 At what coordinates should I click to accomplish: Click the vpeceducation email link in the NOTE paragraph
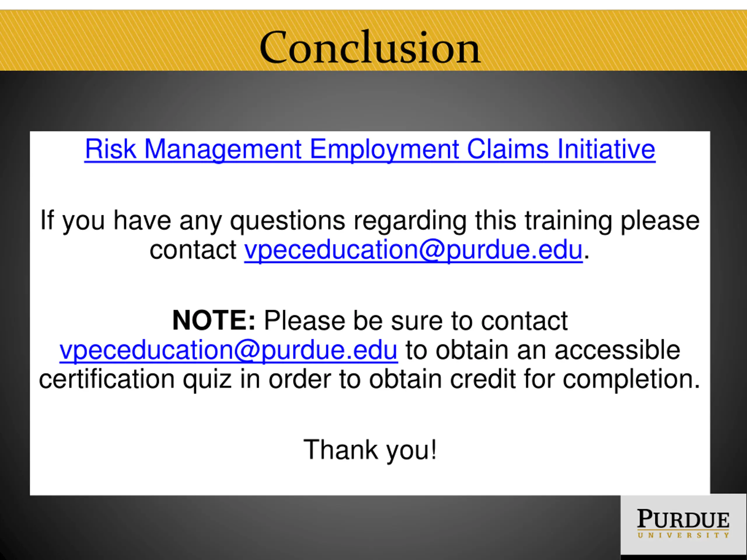coord(229,351)
